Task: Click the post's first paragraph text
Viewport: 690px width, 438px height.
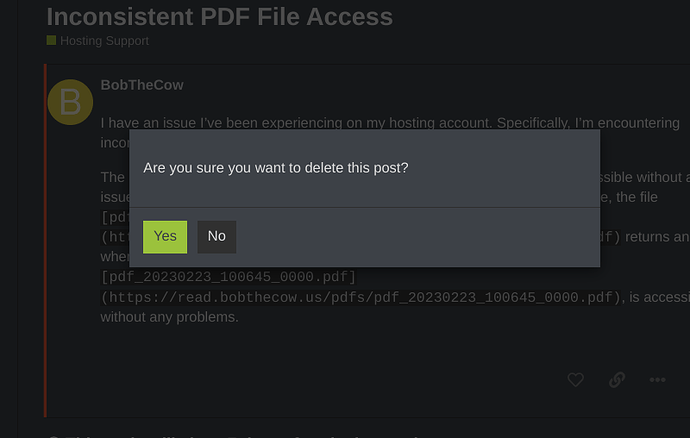Action: 390,123
